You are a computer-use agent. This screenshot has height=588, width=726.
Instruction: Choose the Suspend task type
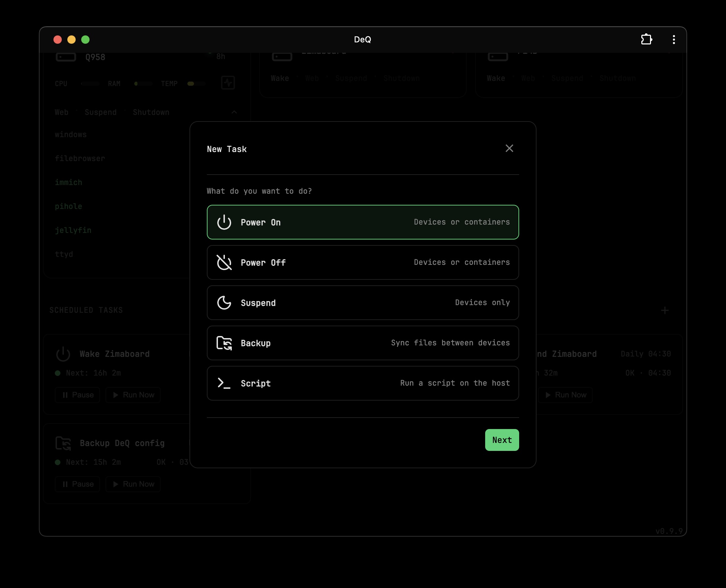(363, 303)
